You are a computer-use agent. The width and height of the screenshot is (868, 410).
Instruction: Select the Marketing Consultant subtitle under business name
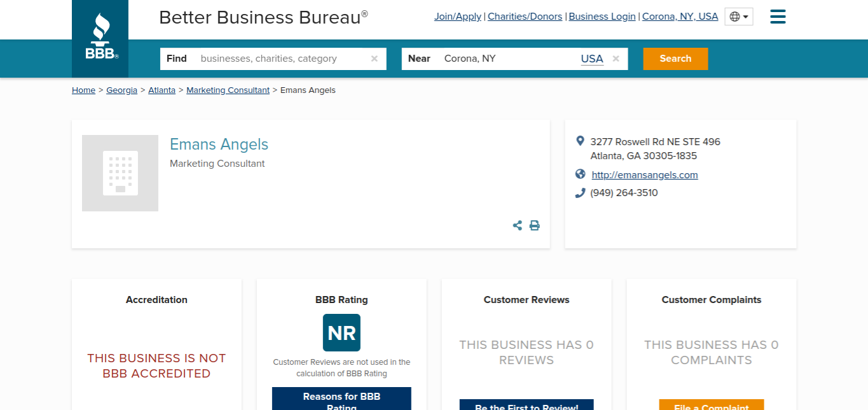tap(217, 164)
